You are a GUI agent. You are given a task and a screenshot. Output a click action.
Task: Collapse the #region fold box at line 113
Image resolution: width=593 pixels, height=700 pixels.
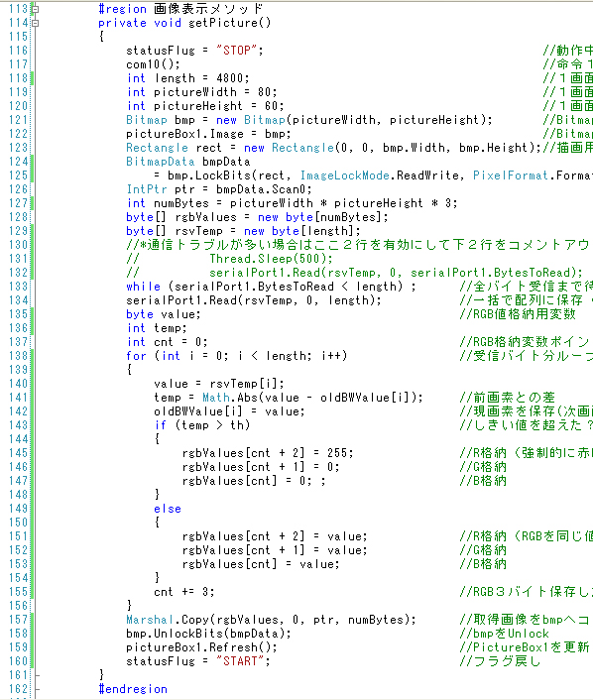point(36,9)
